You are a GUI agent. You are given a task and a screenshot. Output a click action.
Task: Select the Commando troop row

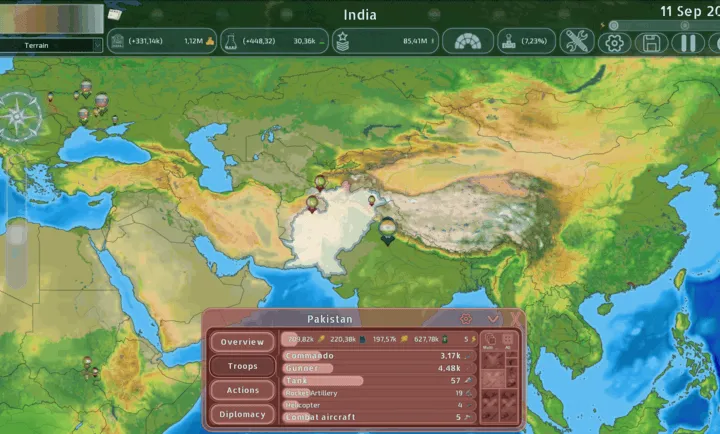click(x=379, y=355)
